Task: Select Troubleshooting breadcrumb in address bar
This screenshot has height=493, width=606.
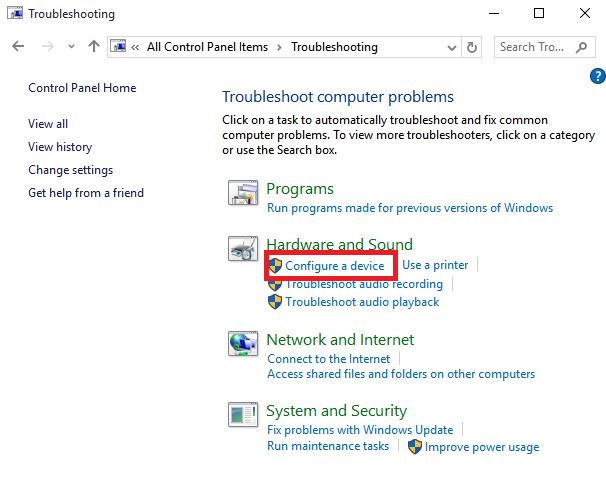Action: (334, 47)
